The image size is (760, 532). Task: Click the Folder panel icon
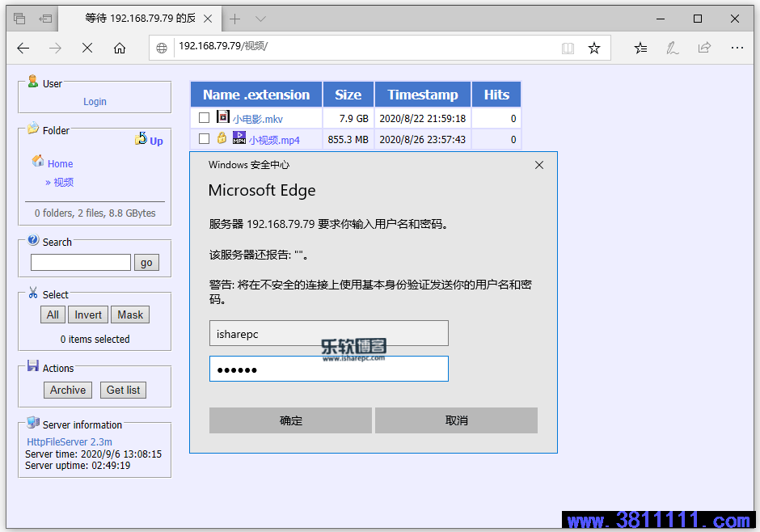click(x=33, y=129)
